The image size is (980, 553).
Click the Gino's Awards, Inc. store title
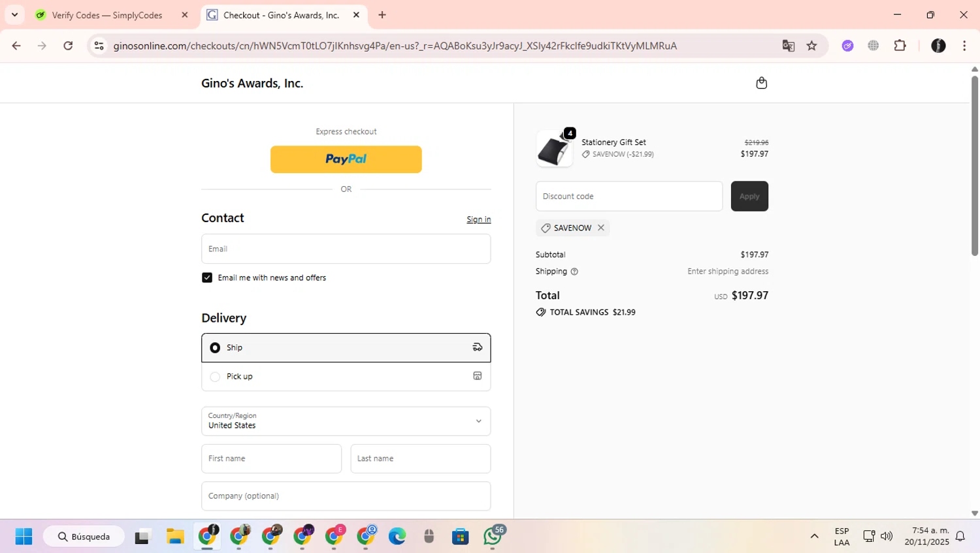(252, 83)
